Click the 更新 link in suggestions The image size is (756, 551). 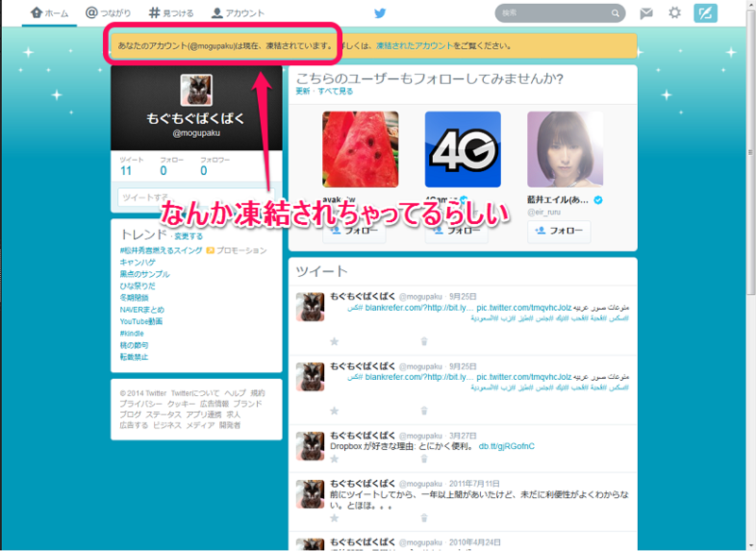pyautogui.click(x=302, y=91)
